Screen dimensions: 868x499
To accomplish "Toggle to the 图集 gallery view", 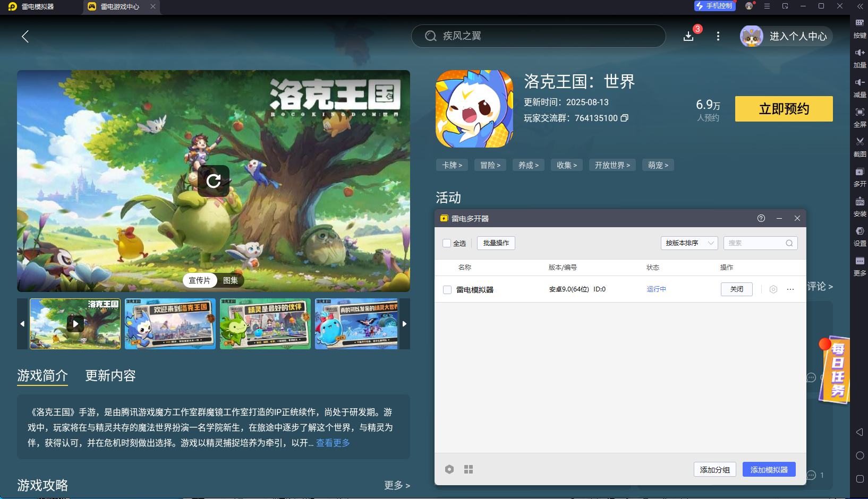I will [230, 280].
